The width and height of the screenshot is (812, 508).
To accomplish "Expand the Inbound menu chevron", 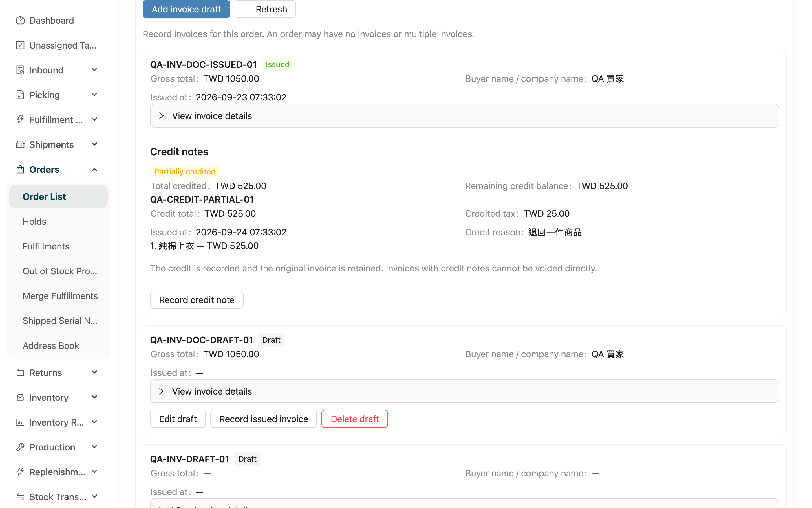I will 94,70.
